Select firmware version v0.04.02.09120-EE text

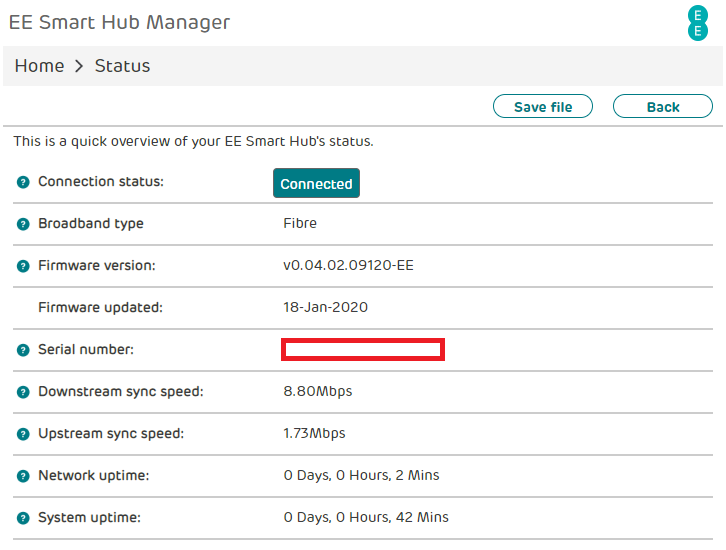348,265
